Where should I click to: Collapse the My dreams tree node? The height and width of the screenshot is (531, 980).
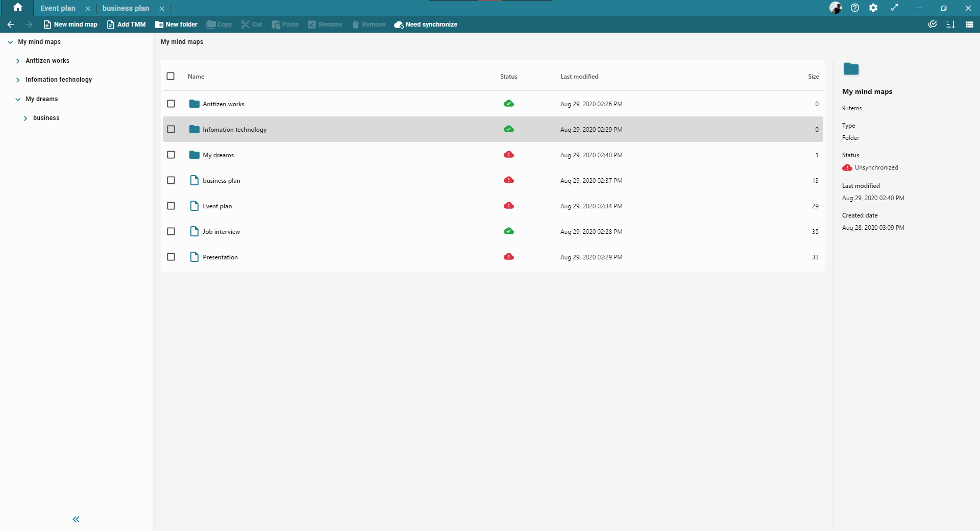(18, 100)
